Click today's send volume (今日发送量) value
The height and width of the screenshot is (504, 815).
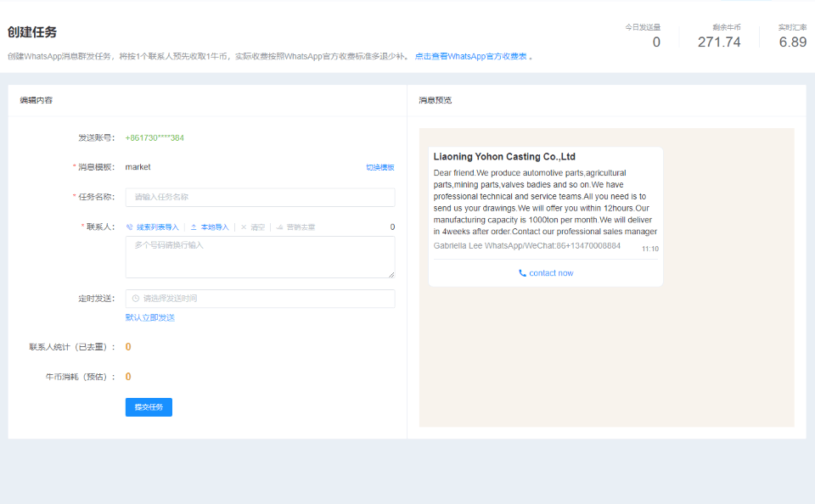pos(656,42)
